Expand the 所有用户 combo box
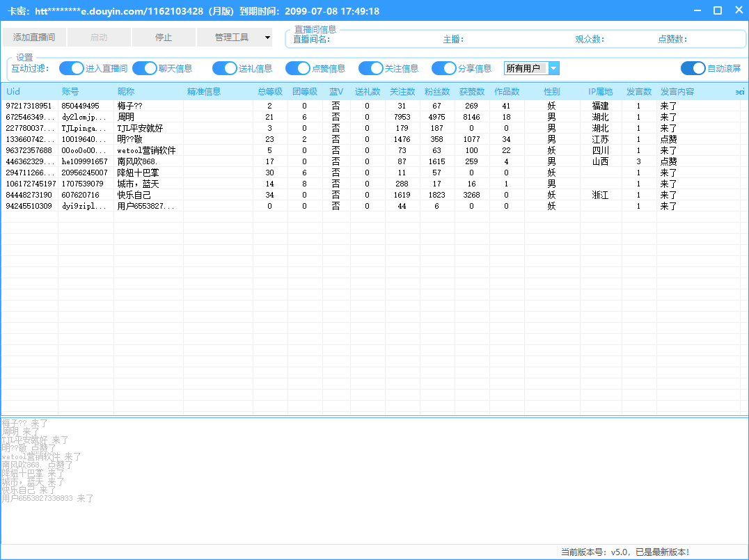749x560 pixels. [553, 68]
